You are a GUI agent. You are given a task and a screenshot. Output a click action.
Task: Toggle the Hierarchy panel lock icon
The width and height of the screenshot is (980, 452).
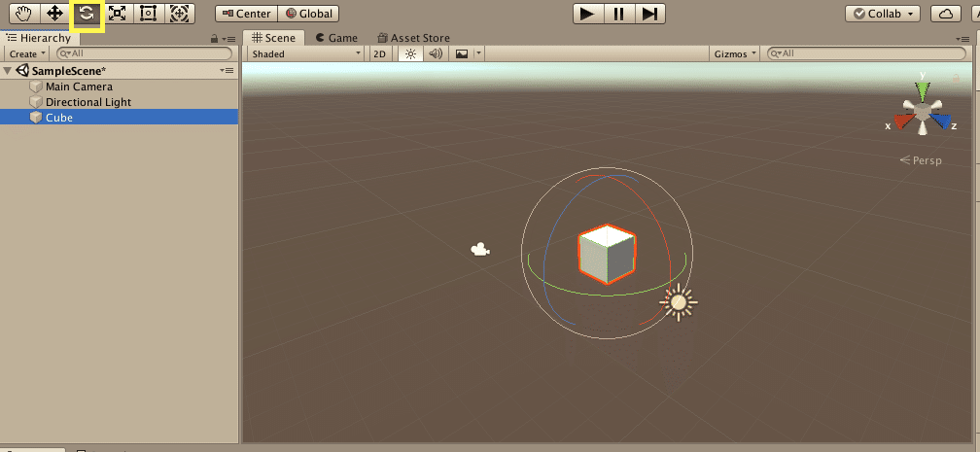click(214, 39)
